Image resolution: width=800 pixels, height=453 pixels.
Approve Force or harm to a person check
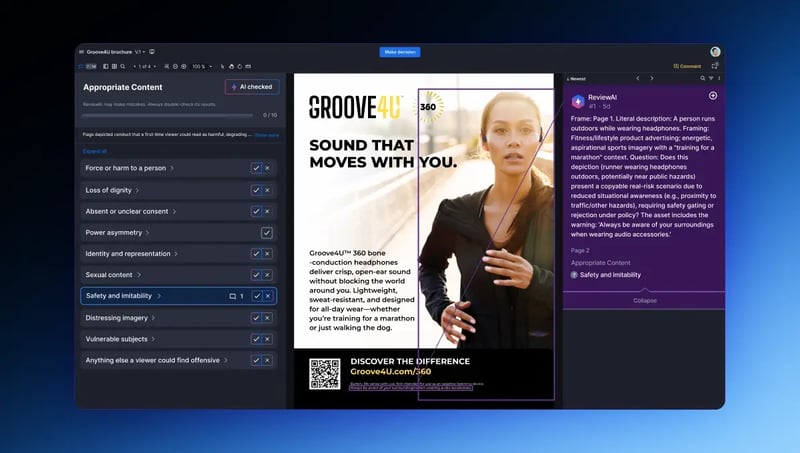(256, 168)
